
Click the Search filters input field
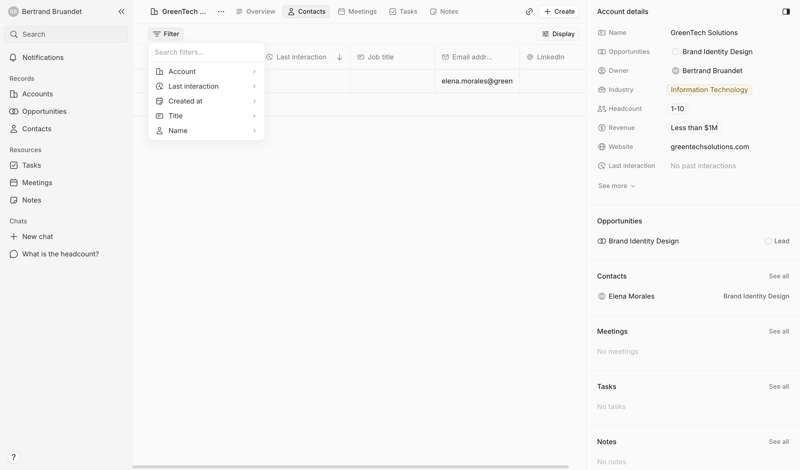207,52
